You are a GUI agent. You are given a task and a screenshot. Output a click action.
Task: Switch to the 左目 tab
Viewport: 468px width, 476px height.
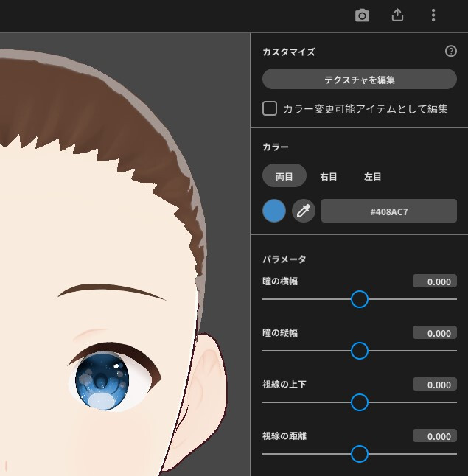point(373,177)
